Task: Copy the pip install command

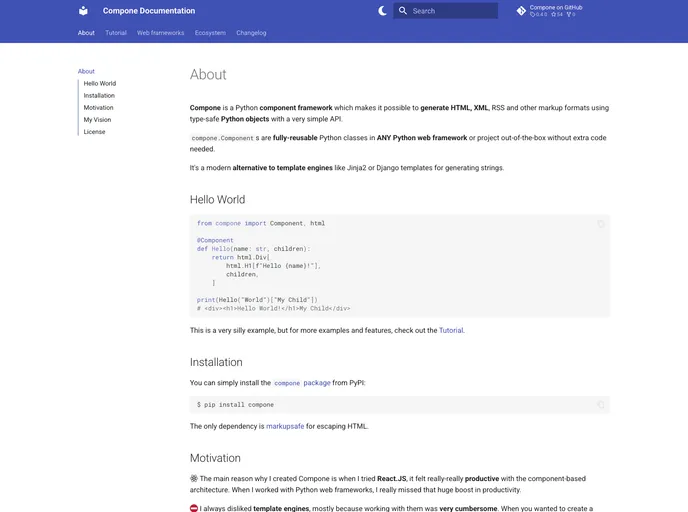Action: pos(600,405)
